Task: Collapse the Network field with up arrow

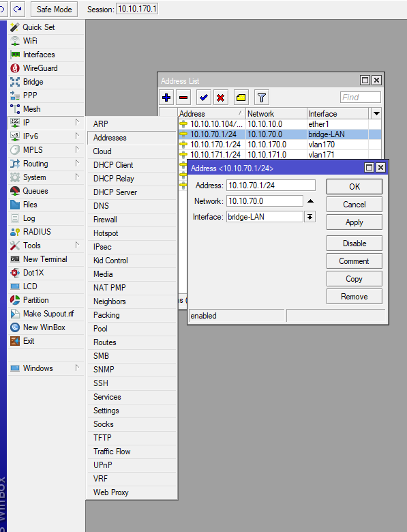Action: point(310,201)
